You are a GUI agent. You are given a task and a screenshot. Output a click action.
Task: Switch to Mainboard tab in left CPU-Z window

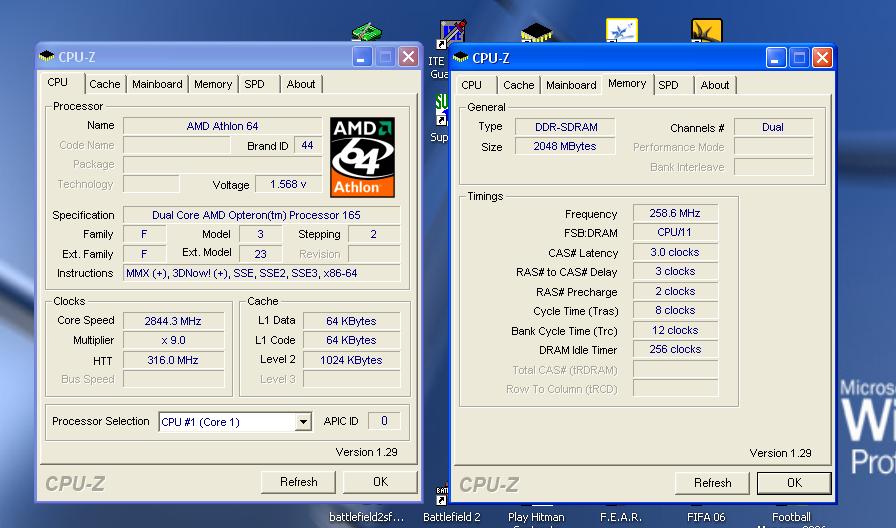tap(157, 84)
